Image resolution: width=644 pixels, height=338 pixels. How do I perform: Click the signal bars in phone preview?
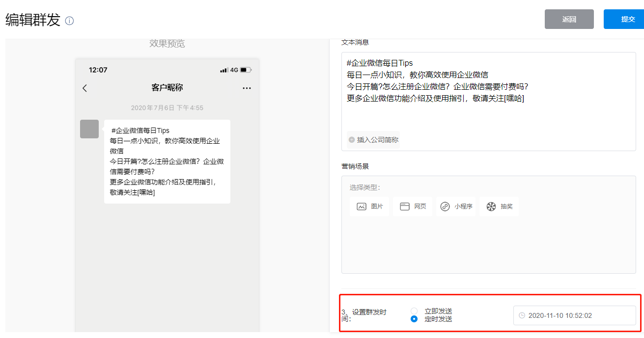[x=224, y=70]
